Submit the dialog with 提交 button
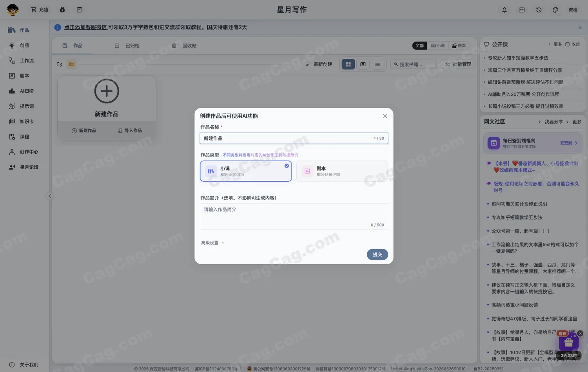588x372 pixels. point(377,255)
